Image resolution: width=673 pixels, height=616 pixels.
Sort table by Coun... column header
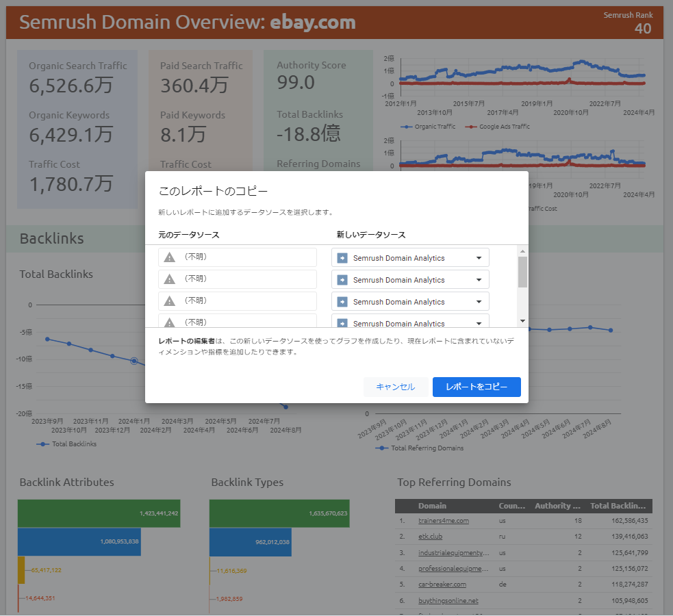coord(511,506)
